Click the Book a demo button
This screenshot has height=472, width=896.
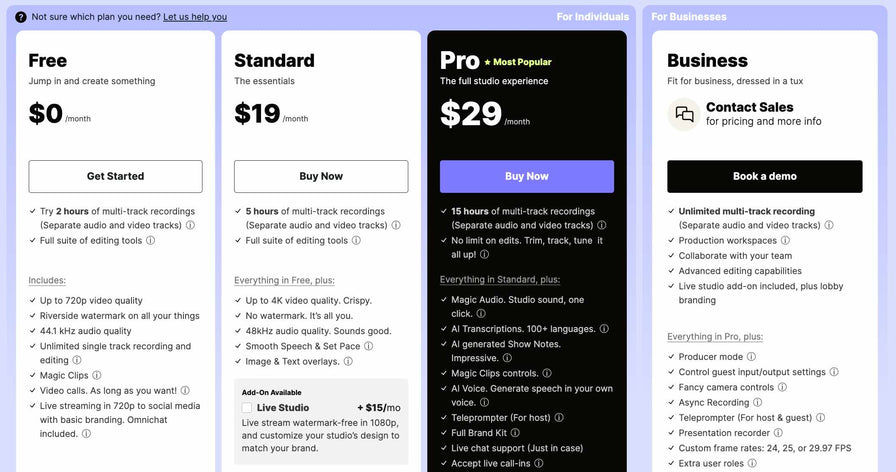(x=764, y=176)
